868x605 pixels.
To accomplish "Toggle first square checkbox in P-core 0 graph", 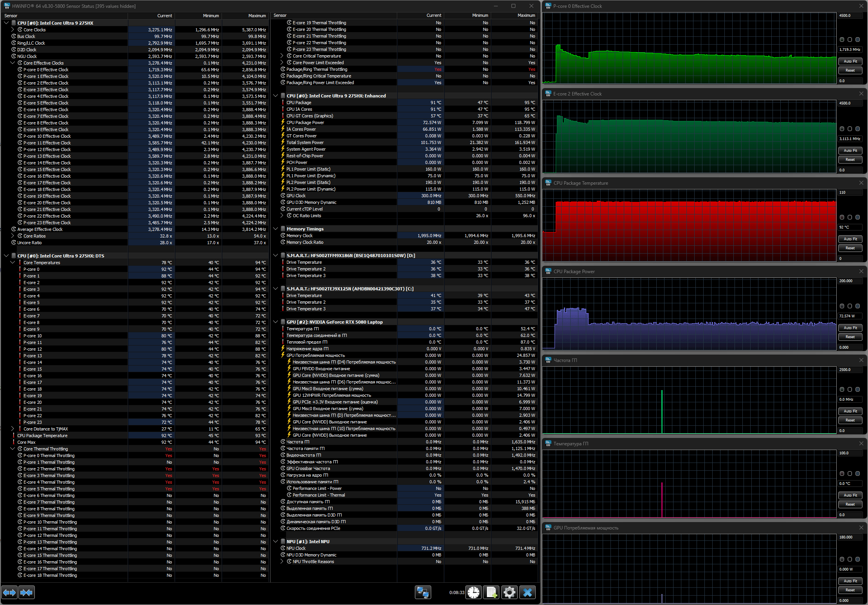I will [842, 40].
